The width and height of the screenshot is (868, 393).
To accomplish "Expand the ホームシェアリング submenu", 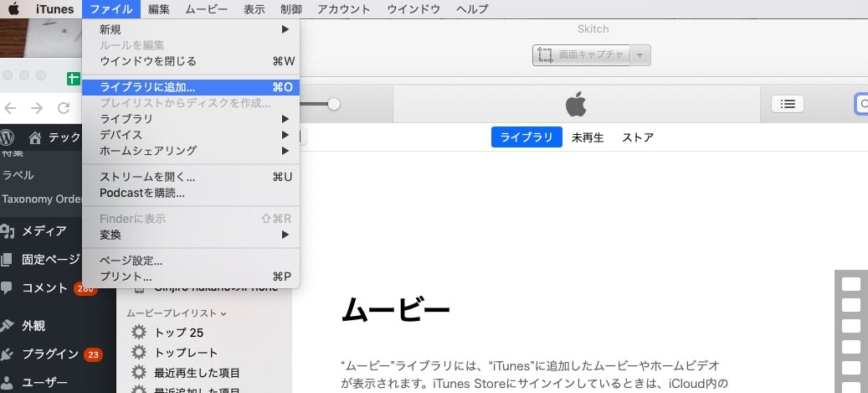I will pos(191,150).
